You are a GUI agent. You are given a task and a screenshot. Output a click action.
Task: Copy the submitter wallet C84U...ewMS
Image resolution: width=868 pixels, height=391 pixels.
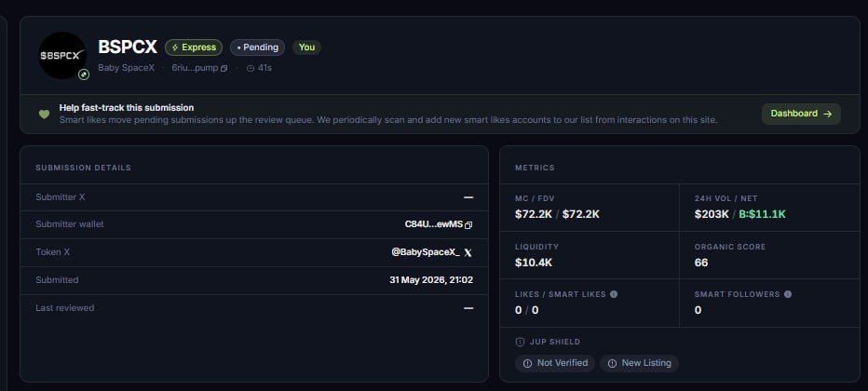(x=468, y=225)
